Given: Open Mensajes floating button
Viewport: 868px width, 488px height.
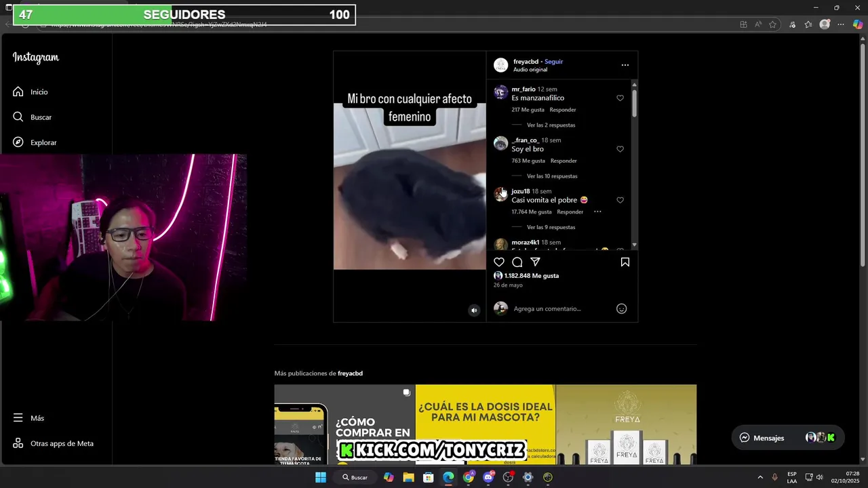Looking at the screenshot, I should coord(787,438).
